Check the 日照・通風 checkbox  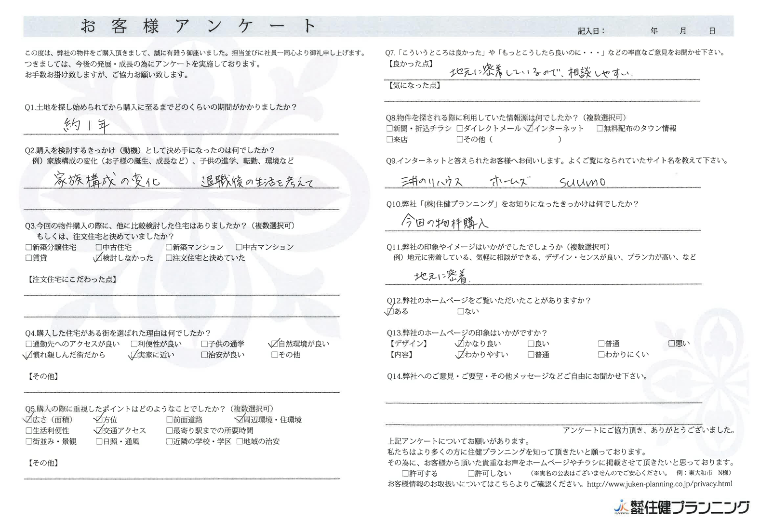click(x=99, y=441)
